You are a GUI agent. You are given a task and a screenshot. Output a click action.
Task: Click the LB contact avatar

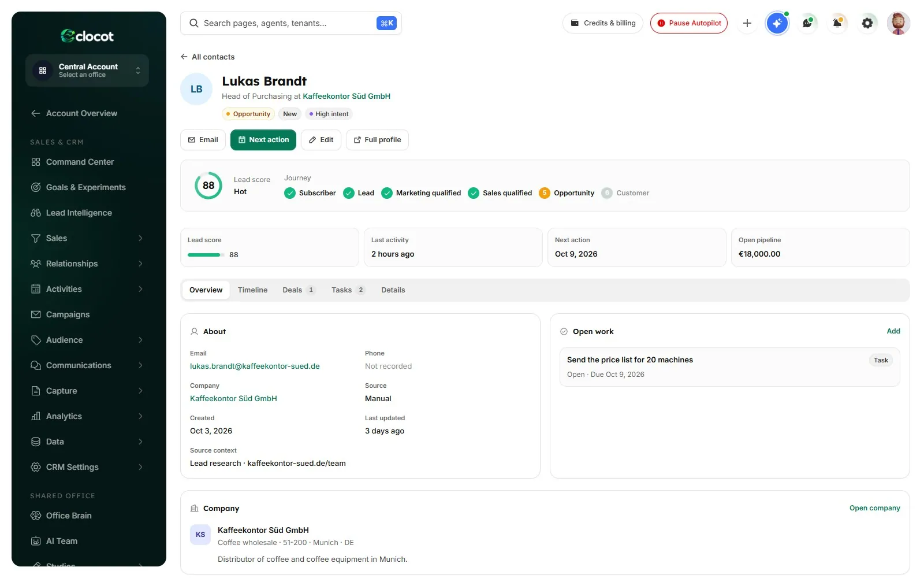[196, 89]
